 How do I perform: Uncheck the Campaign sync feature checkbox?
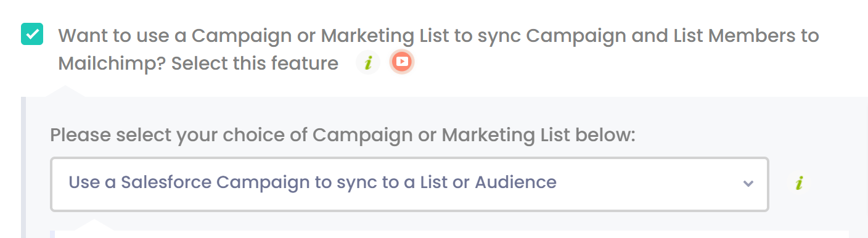pyautogui.click(x=31, y=35)
